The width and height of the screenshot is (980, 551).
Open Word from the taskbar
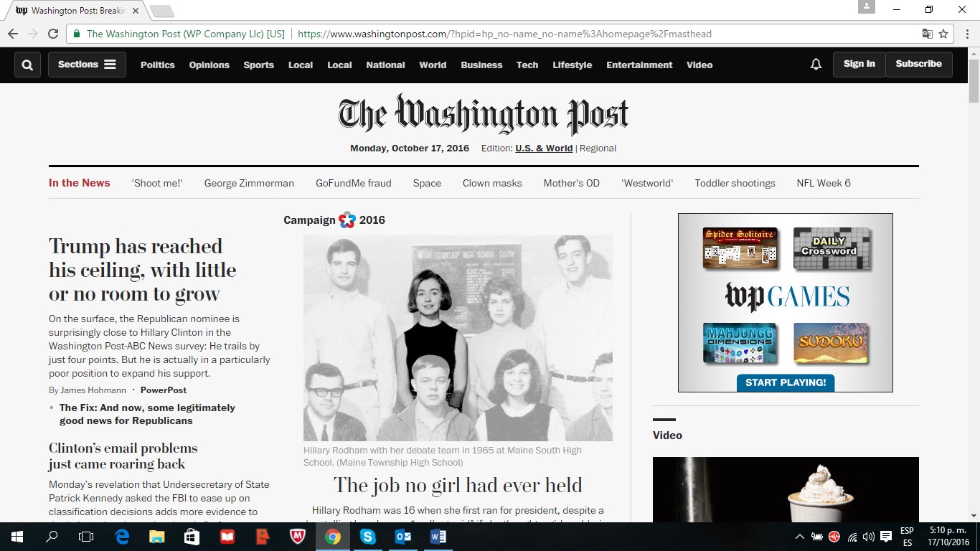click(438, 537)
